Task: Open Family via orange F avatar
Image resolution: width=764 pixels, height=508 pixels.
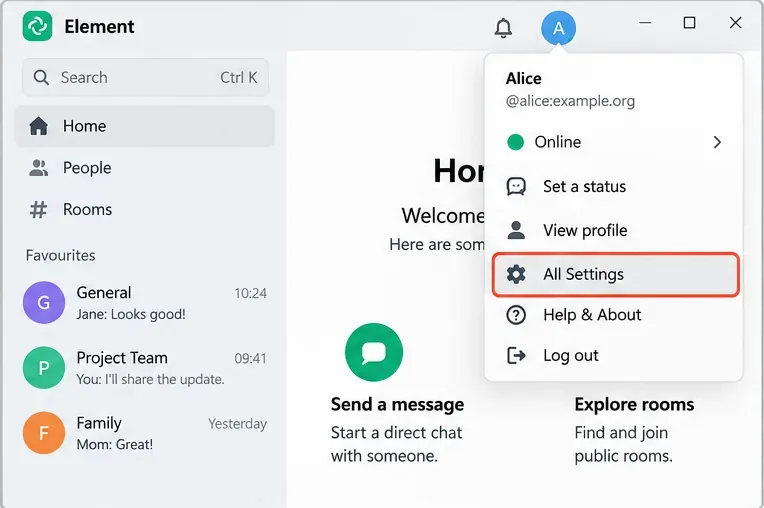Action: coord(44,433)
